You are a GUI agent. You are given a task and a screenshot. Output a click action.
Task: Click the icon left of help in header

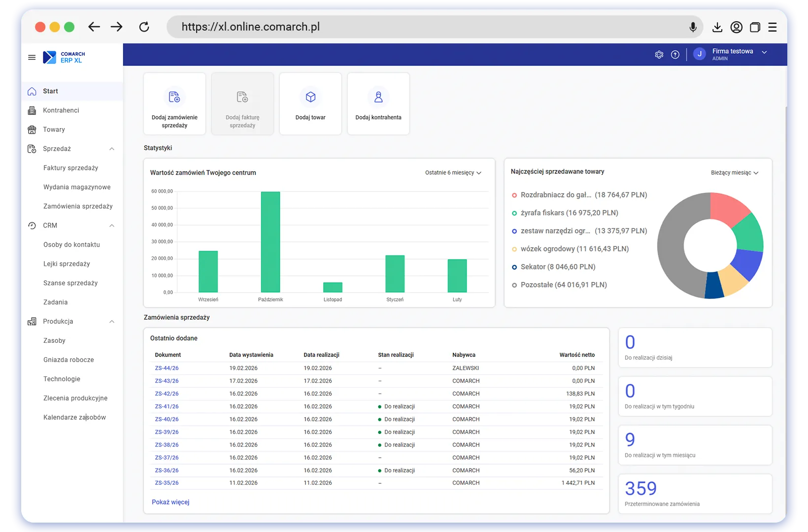point(659,55)
